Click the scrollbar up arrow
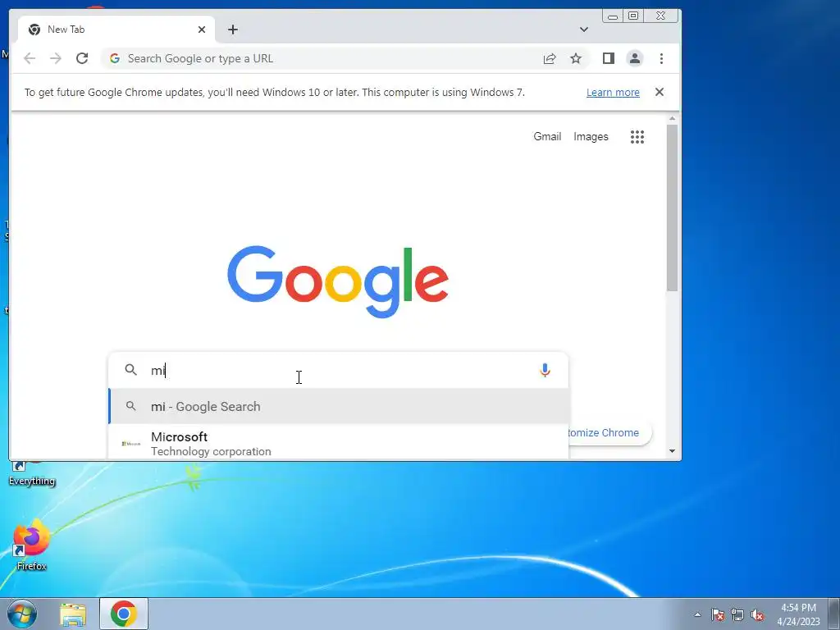Screen dimensions: 840x630 (x=672, y=119)
